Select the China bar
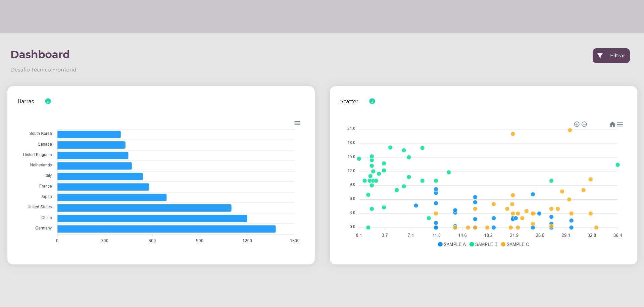644x307 pixels. pos(152,218)
